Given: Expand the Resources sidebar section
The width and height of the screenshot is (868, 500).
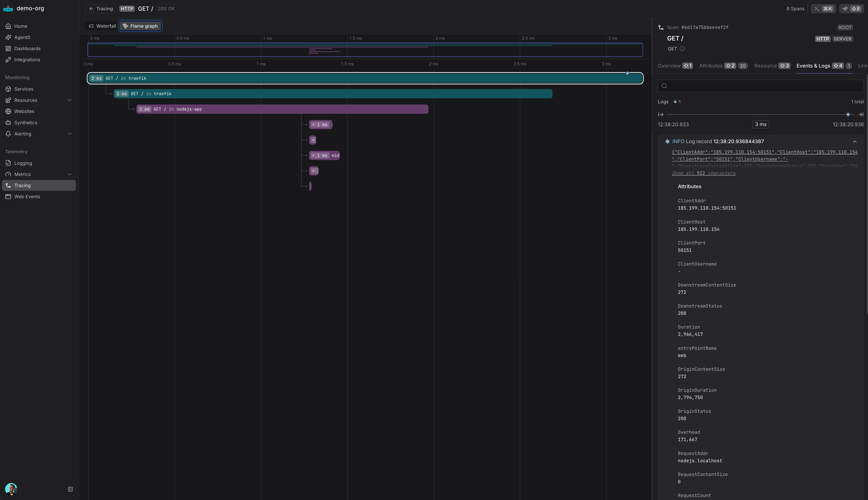Looking at the screenshot, I should coord(70,100).
